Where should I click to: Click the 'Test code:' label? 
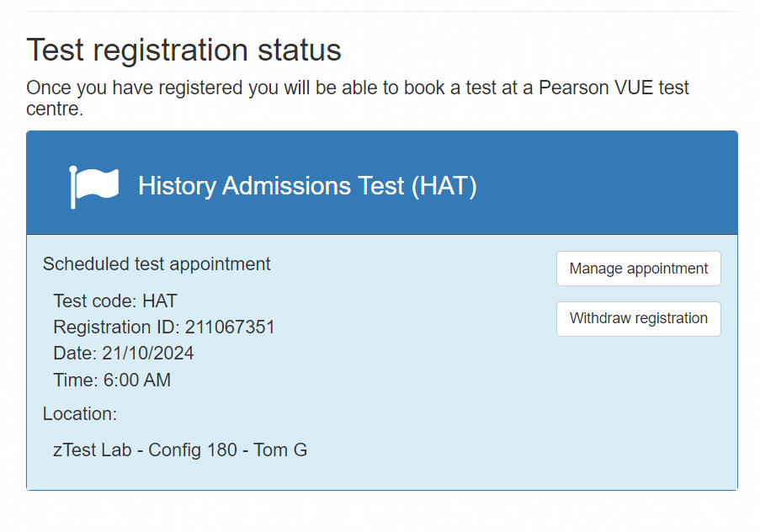(95, 301)
